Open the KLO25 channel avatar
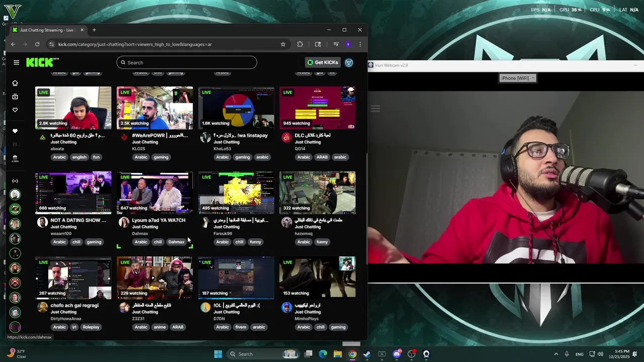The height and width of the screenshot is (362, 644). tap(124, 137)
